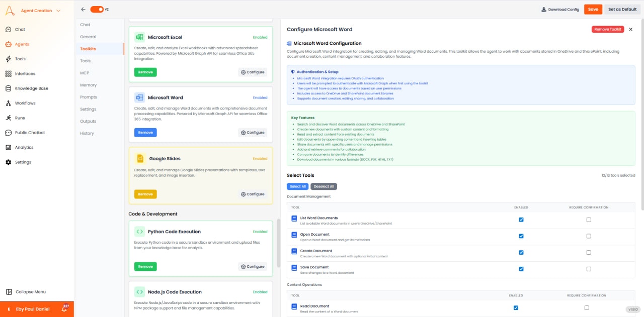Click the Read Document tool icon
This screenshot has width=644, height=317.
294,307
